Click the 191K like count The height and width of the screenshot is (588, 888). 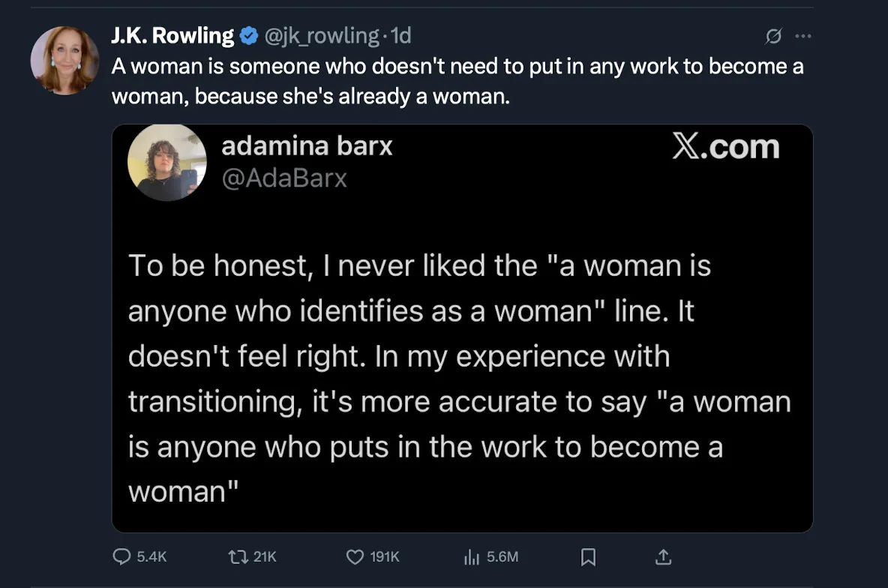click(385, 556)
